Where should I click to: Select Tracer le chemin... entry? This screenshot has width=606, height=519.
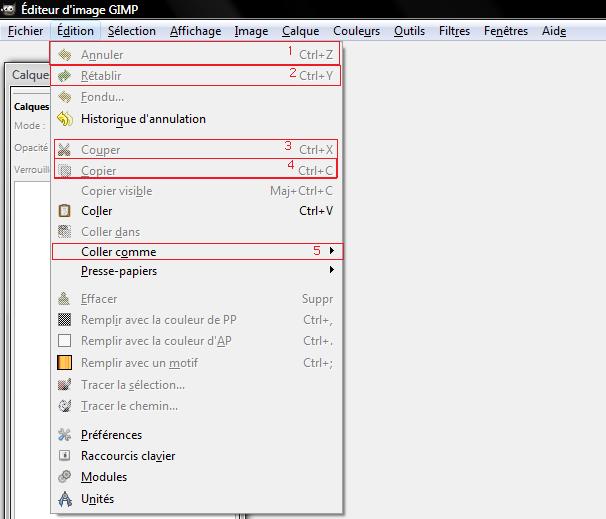tap(197, 406)
